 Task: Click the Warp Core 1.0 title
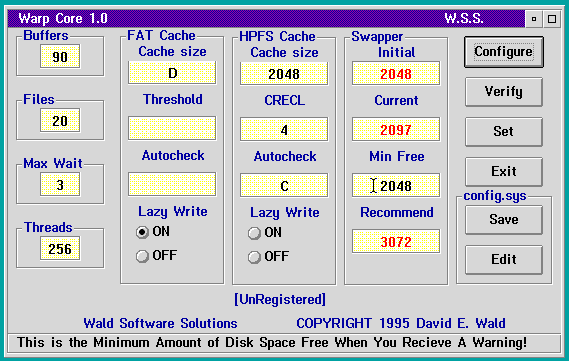(63, 18)
